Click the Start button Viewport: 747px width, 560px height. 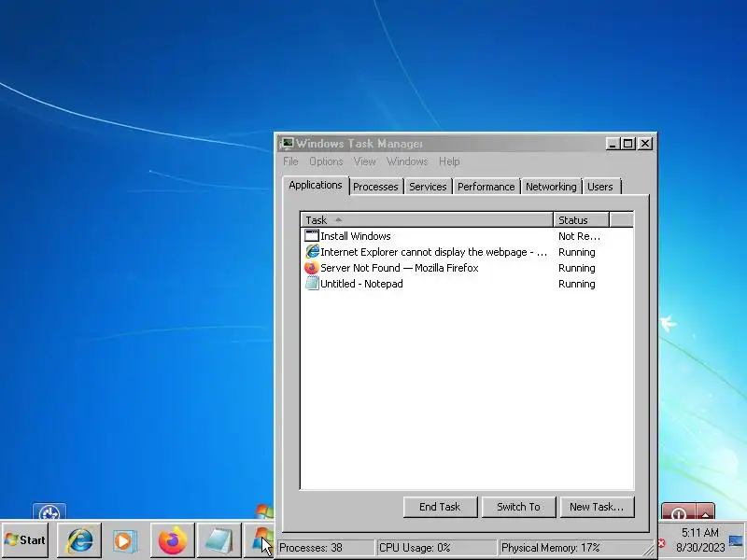point(25,540)
